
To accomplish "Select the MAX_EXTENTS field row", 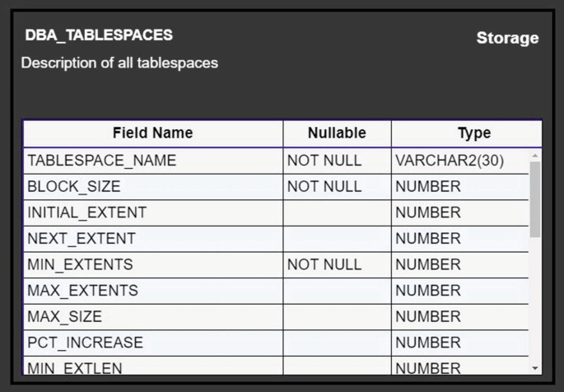I will (x=276, y=291).
